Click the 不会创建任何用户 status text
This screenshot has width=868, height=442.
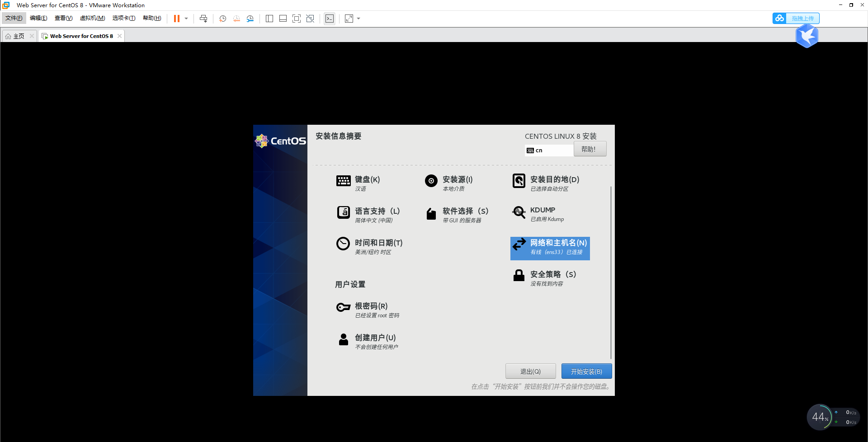click(x=377, y=347)
